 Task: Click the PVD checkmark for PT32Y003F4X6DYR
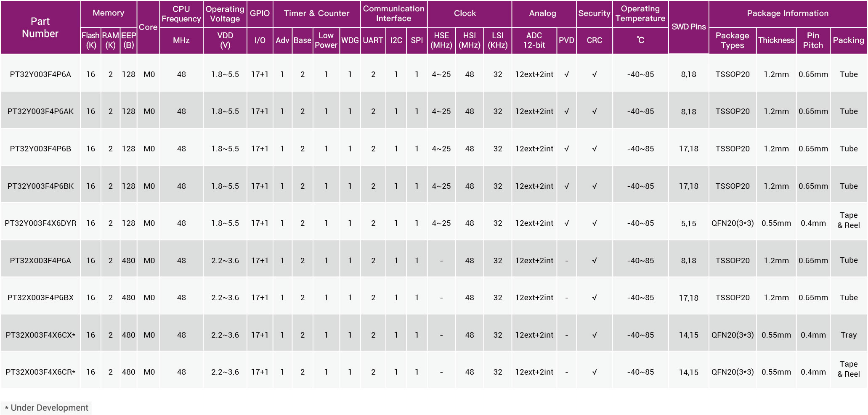tap(566, 223)
